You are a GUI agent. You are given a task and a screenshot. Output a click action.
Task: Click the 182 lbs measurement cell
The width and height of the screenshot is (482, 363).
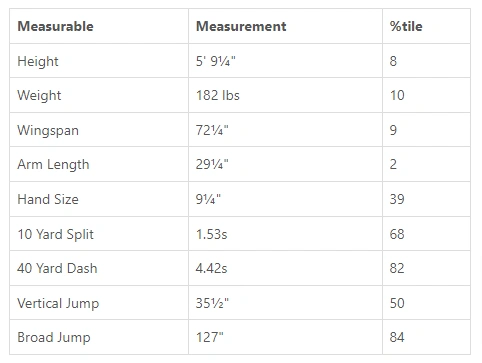pyautogui.click(x=218, y=95)
